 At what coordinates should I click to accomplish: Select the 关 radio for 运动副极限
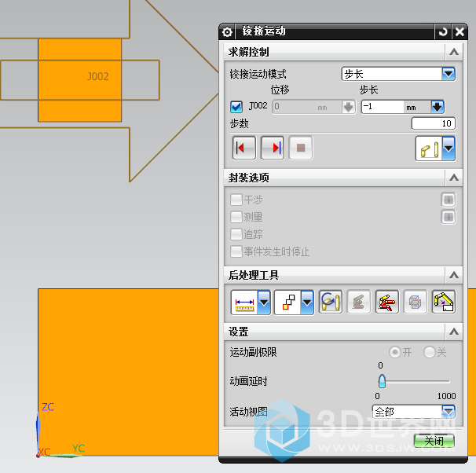click(430, 352)
